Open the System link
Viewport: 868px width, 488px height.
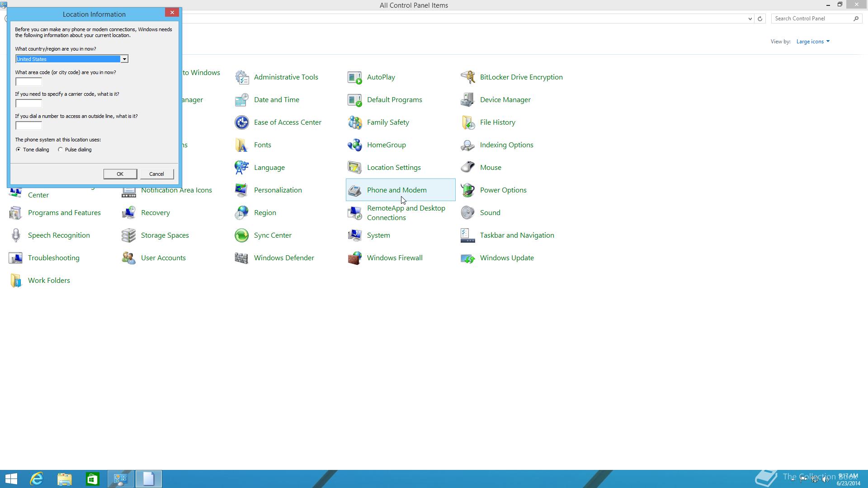coord(378,235)
